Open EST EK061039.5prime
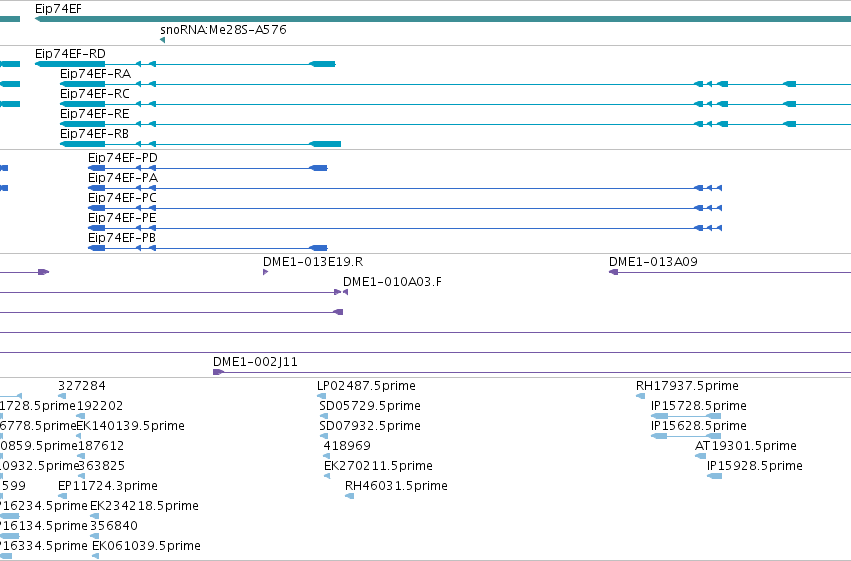 click(96, 556)
